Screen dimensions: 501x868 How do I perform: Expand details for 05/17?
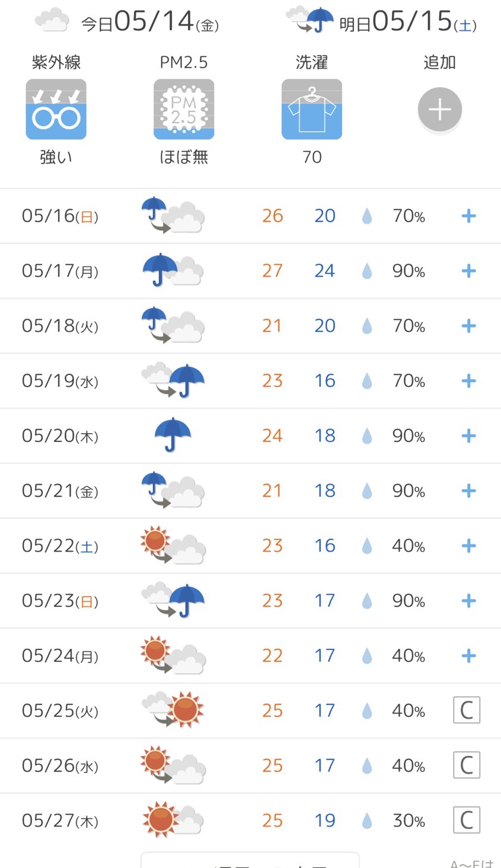pos(468,271)
